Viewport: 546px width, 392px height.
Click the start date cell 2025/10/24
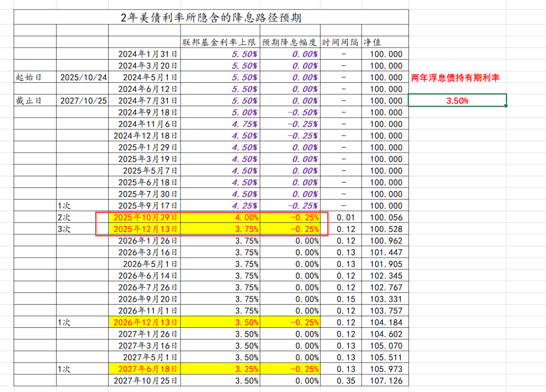pos(82,77)
